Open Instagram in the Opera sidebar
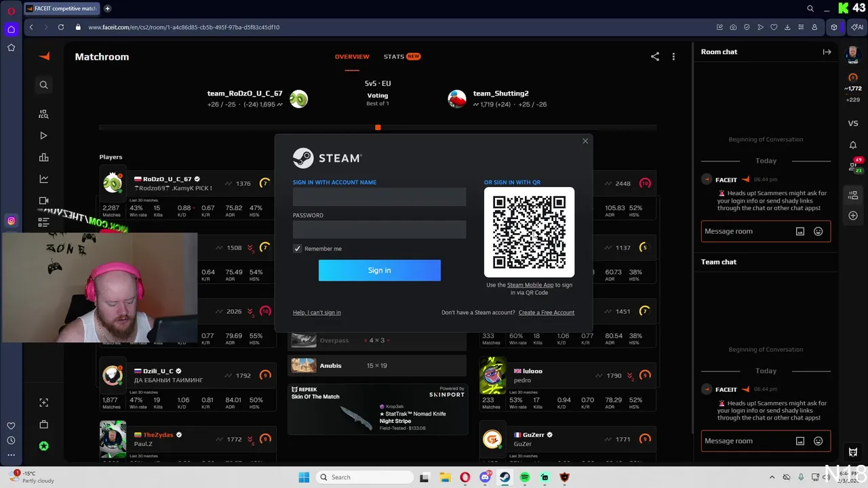 11,220
